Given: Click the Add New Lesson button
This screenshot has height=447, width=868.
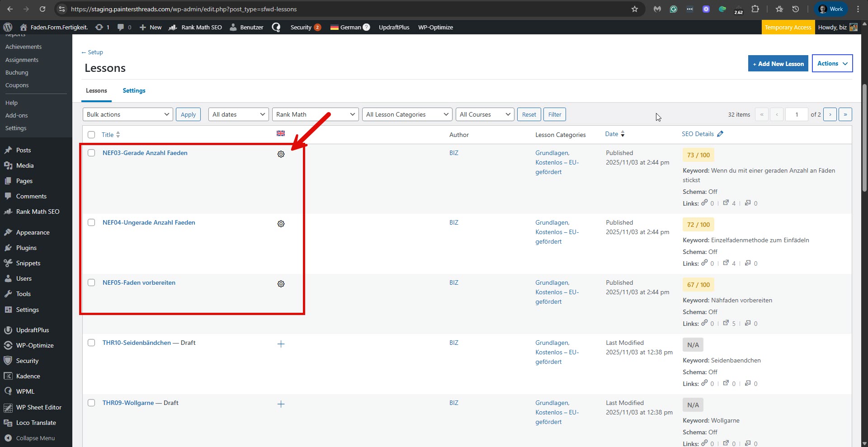Looking at the screenshot, I should coord(778,64).
